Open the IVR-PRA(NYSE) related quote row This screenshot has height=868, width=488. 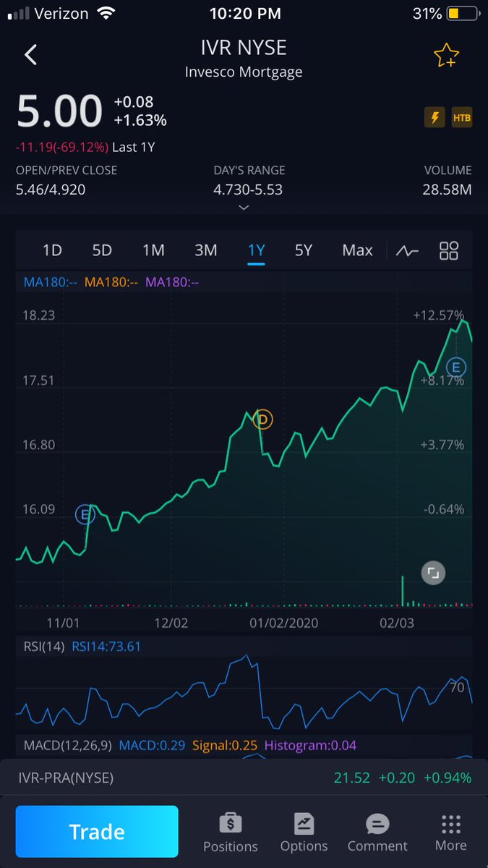coord(244,778)
